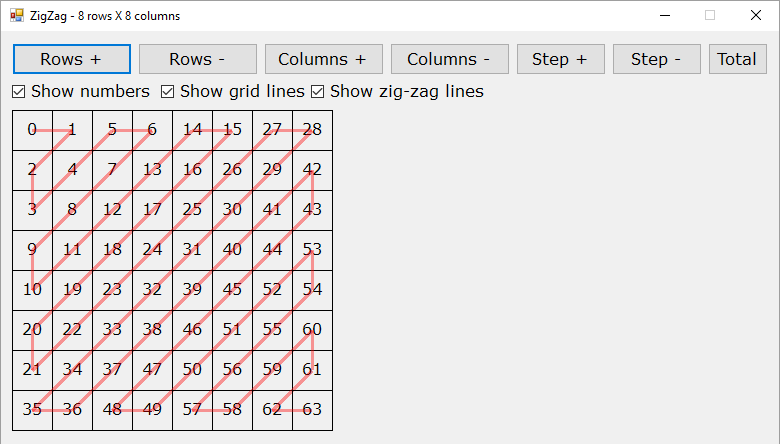Screen dimensions: 780x444
Task: Toggle the Show grid lines checkbox
Action: click(x=168, y=91)
